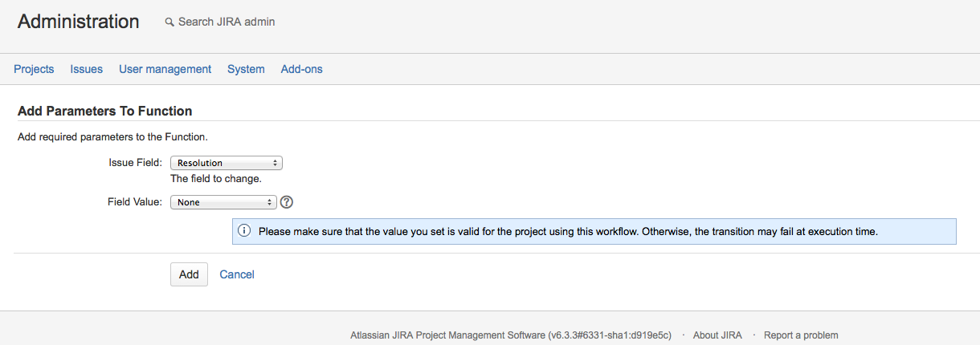Click the Field Value label
This screenshot has height=345, width=980.
[x=135, y=202]
